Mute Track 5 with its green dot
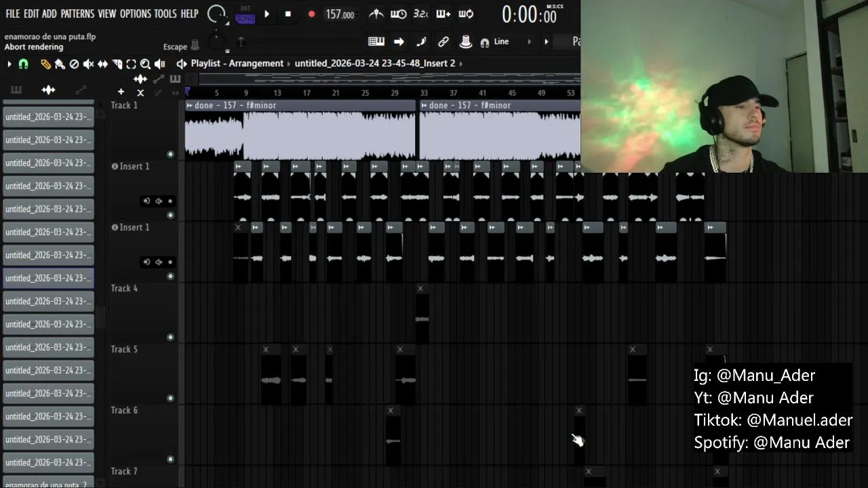 (x=170, y=399)
